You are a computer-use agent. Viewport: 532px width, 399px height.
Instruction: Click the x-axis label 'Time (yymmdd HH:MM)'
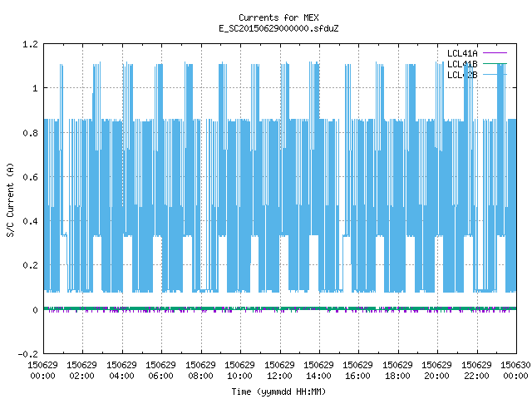click(x=278, y=392)
